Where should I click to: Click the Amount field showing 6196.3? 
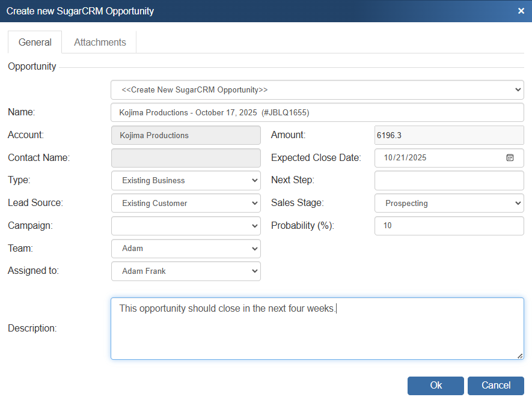[448, 135]
